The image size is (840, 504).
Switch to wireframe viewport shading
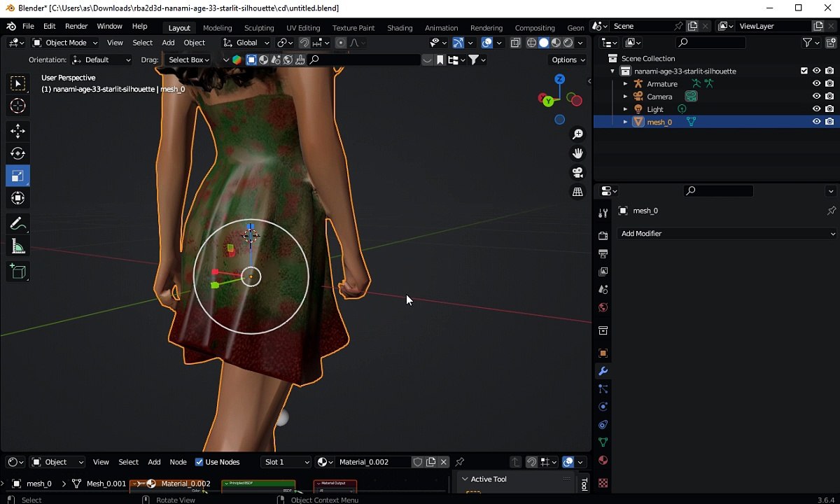pos(531,43)
